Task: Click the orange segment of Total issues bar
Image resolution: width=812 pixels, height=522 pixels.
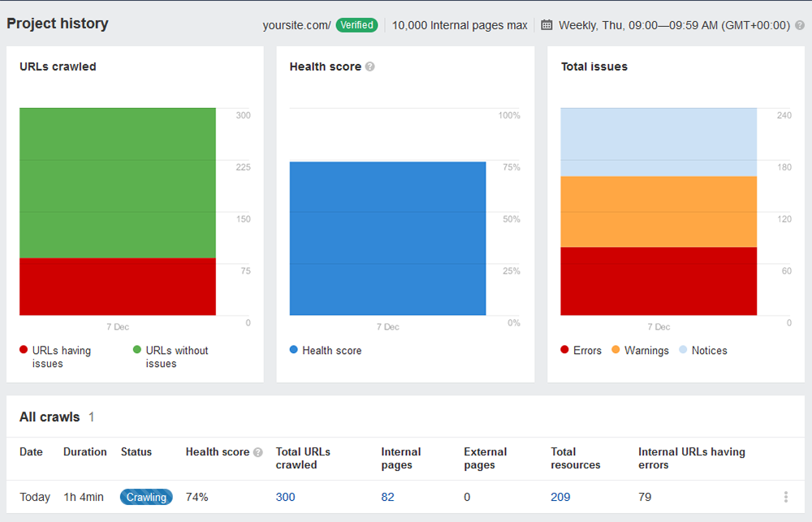Action: click(659, 211)
